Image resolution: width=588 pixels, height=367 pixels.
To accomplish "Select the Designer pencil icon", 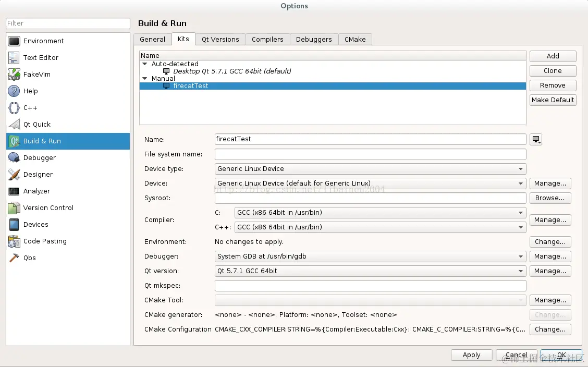I will [14, 174].
